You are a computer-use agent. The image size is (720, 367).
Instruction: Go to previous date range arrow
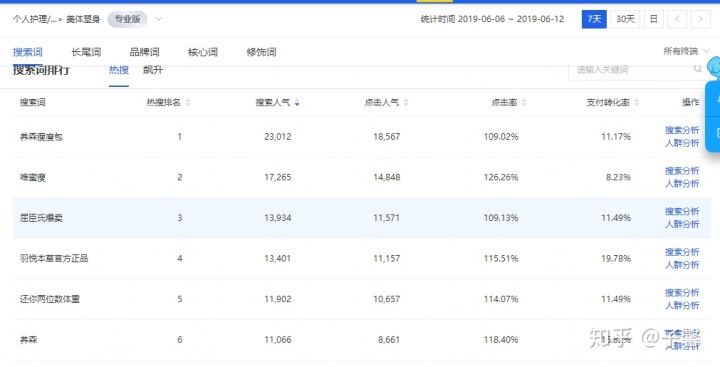click(677, 19)
